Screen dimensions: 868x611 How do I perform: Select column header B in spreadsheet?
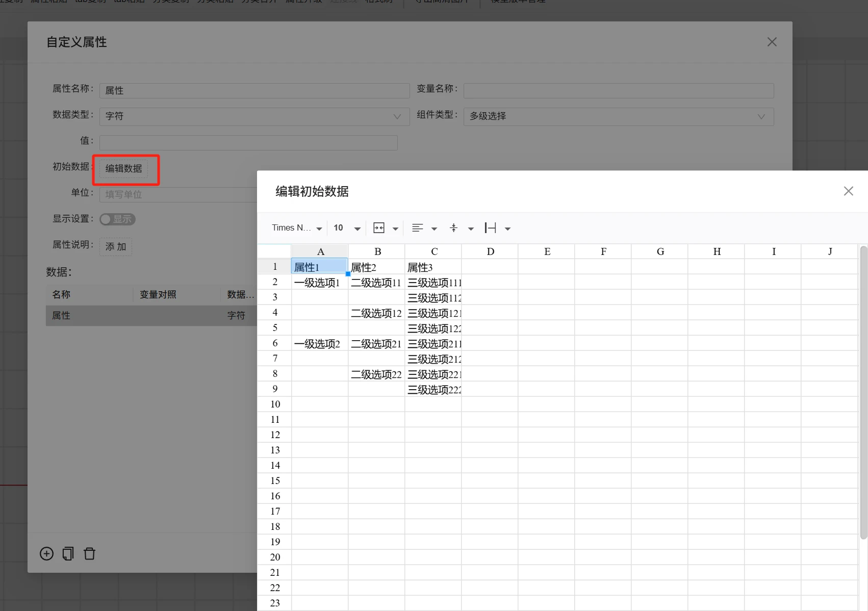[x=377, y=251]
